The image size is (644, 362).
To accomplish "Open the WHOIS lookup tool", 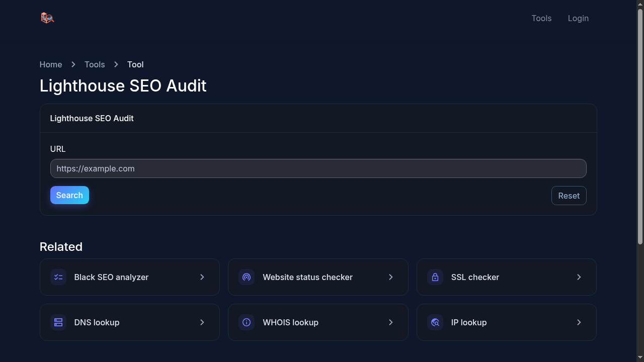I will coord(318,322).
